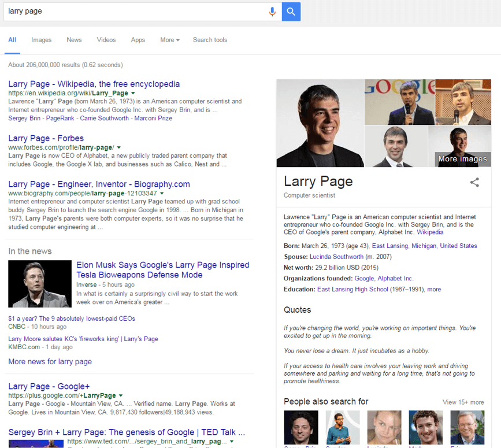Open the Larry Page Forbes result
Screen dimensions: 501x448
pyautogui.click(x=46, y=138)
